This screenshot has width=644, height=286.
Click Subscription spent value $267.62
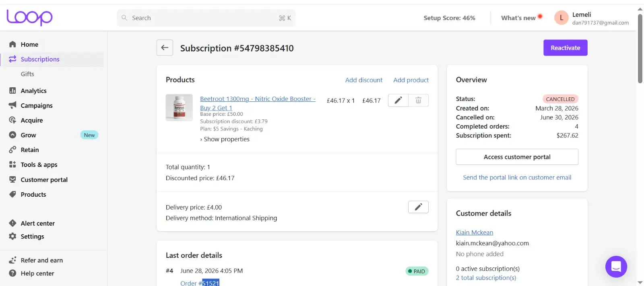click(x=567, y=136)
